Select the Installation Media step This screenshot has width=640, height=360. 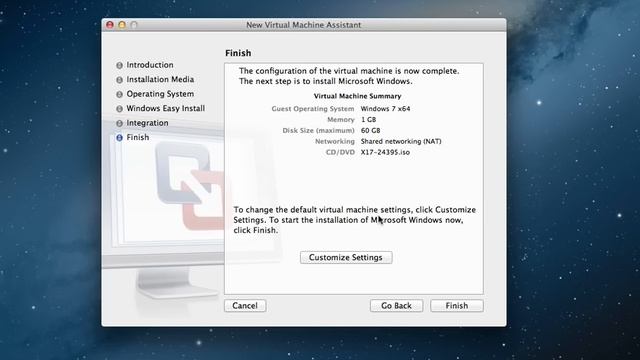[x=160, y=79]
